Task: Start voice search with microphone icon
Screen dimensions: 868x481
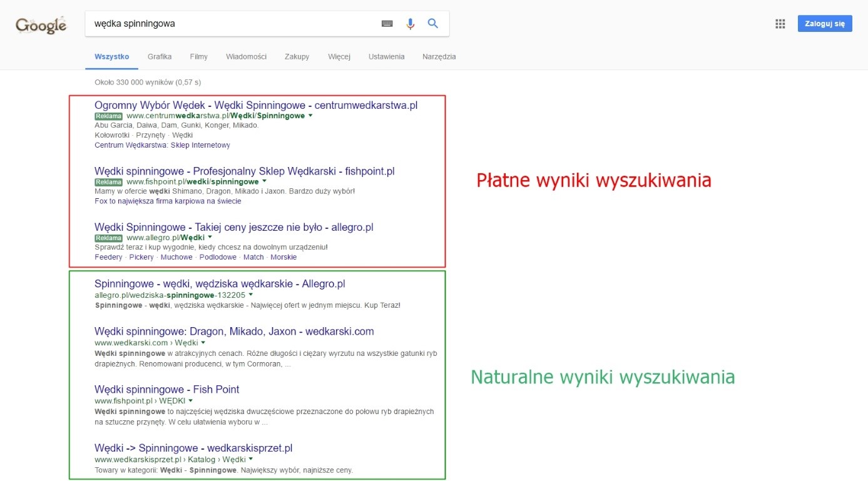Action: [411, 24]
